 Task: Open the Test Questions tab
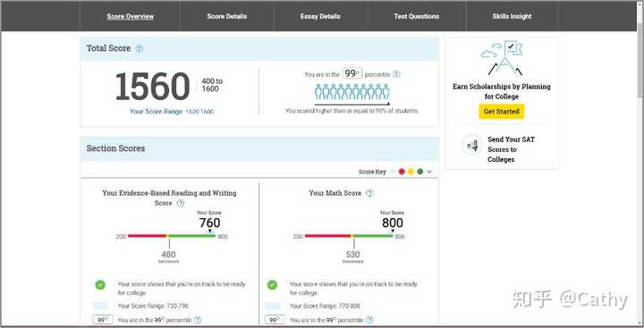[x=417, y=16]
